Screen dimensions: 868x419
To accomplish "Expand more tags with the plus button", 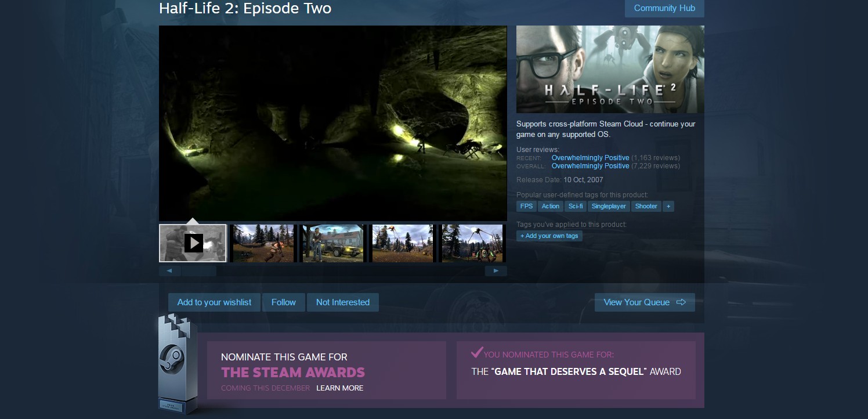I will pyautogui.click(x=668, y=206).
